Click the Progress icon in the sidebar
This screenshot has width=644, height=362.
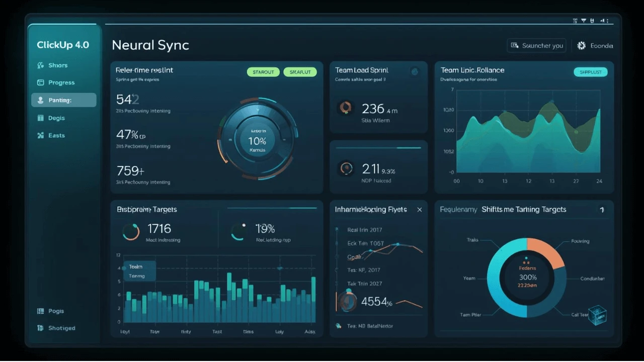41,82
